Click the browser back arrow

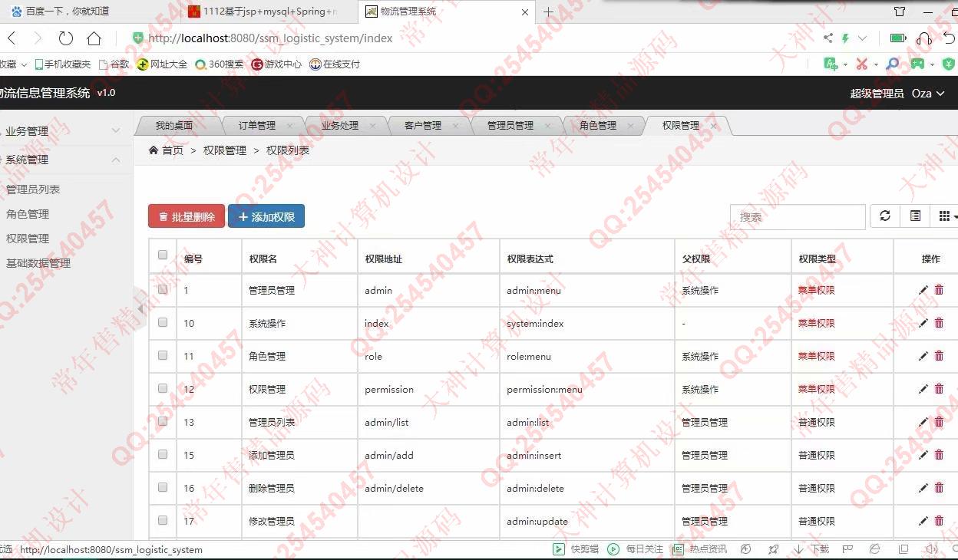[12, 38]
